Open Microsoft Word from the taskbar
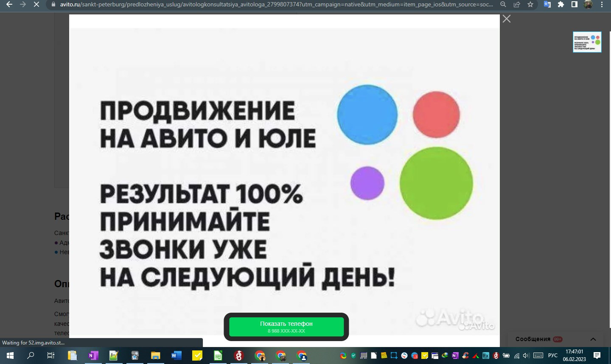 click(x=176, y=356)
